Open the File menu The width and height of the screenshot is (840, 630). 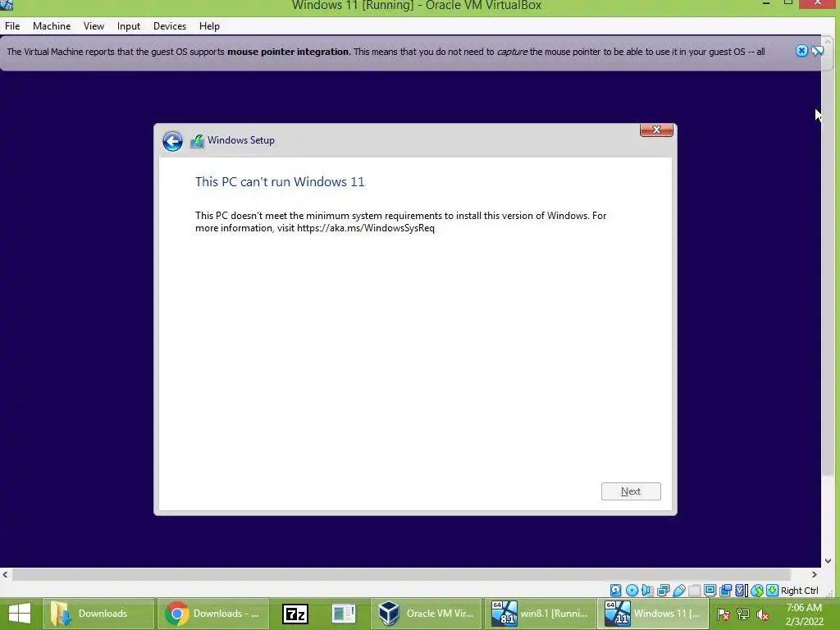click(x=12, y=25)
